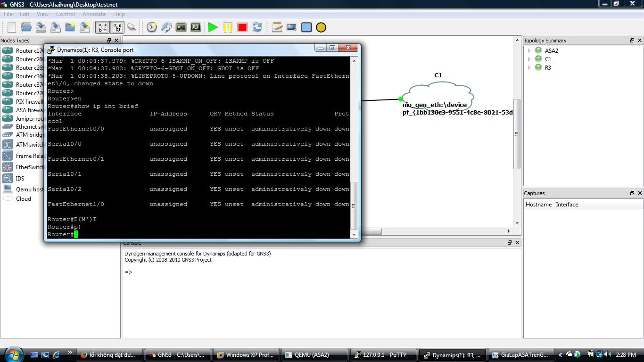Screen dimensions: 644x362
Task: Click the add a note icon
Action: (277, 27)
